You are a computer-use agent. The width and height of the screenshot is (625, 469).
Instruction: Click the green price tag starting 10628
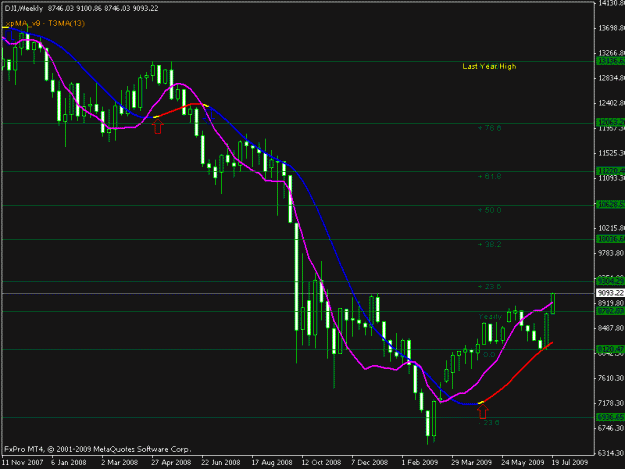(x=610, y=205)
